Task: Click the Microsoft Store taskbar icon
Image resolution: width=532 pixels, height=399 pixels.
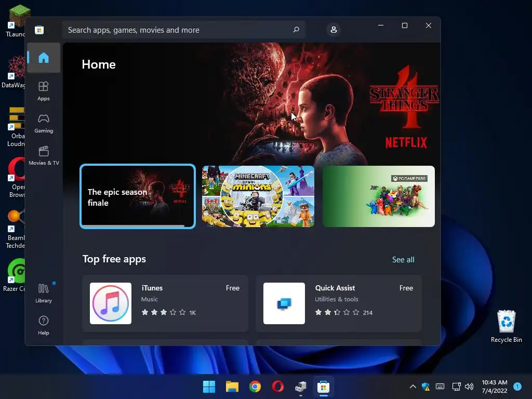Action: pos(323,387)
